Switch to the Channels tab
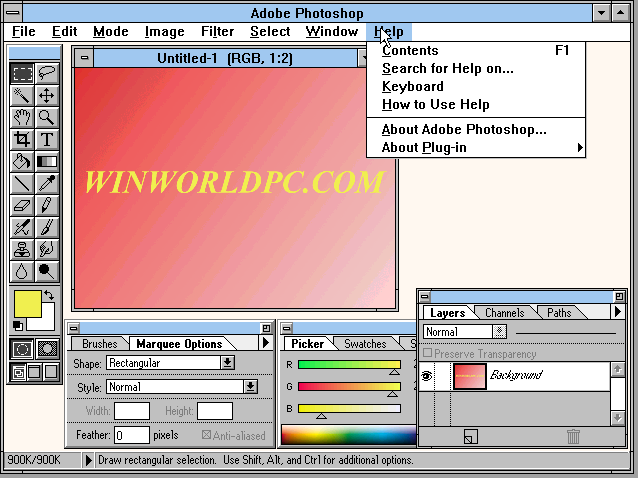This screenshot has height=478, width=638. 505,312
